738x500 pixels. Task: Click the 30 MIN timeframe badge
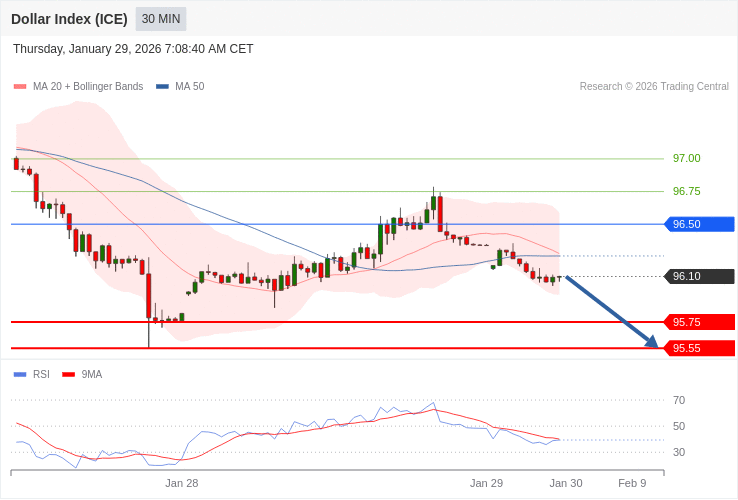[161, 19]
